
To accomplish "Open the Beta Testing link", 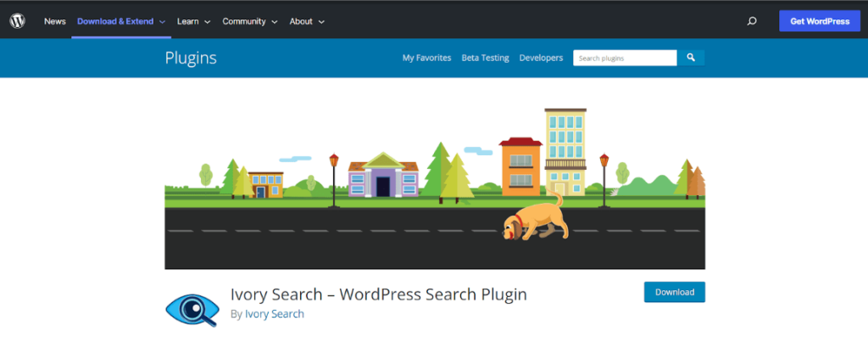I will click(486, 58).
